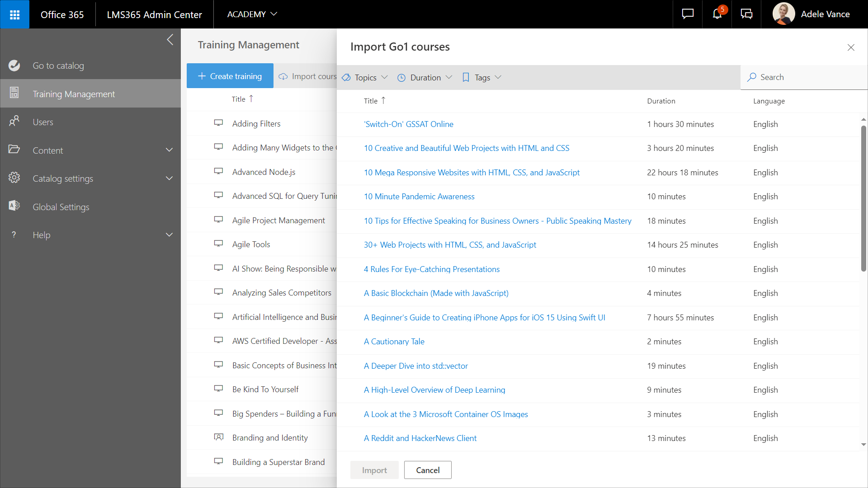Screen dimensions: 868x488
Task: Select Training Management in sidebar
Action: (x=74, y=94)
